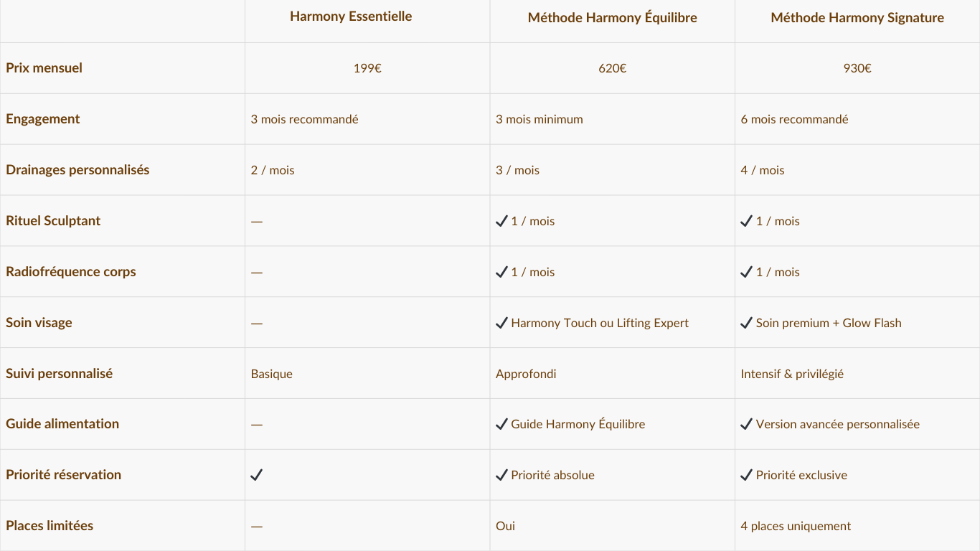This screenshot has height=551, width=980.
Task: Click the checkmark beside Priorité absolue
Action: click(502, 475)
